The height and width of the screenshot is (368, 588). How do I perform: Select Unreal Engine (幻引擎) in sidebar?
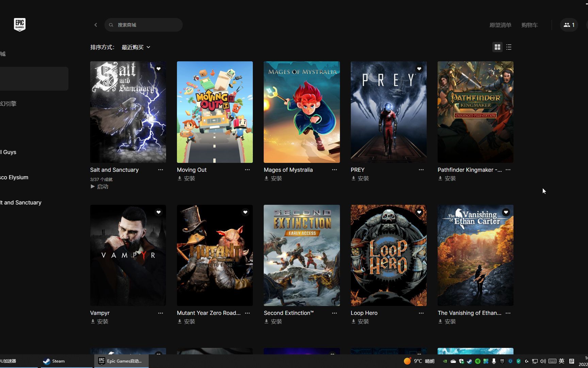coord(8,104)
